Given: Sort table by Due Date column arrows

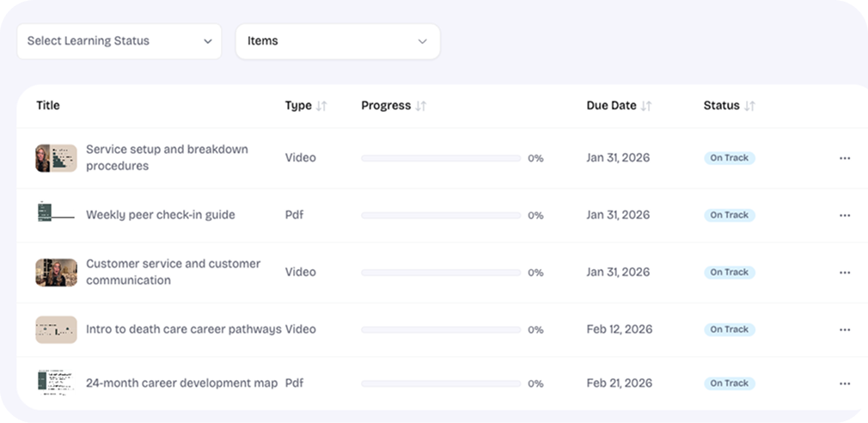Looking at the screenshot, I should (646, 106).
